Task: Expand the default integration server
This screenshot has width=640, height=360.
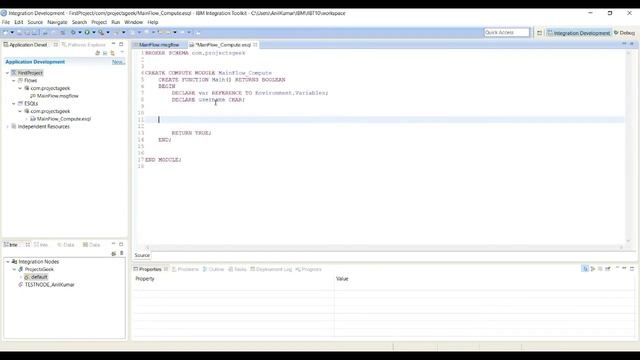Action: coord(20,277)
